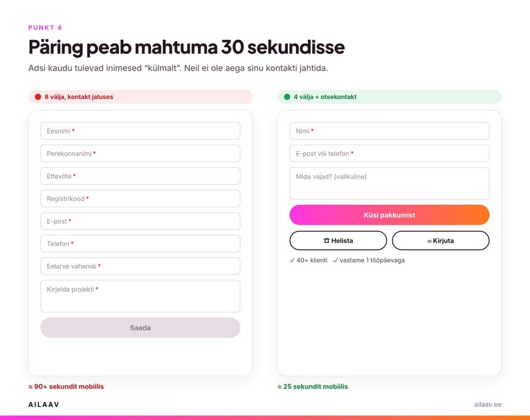This screenshot has width=530, height=420.
Task: Click the E-post või telefon field
Action: pyautogui.click(x=389, y=154)
